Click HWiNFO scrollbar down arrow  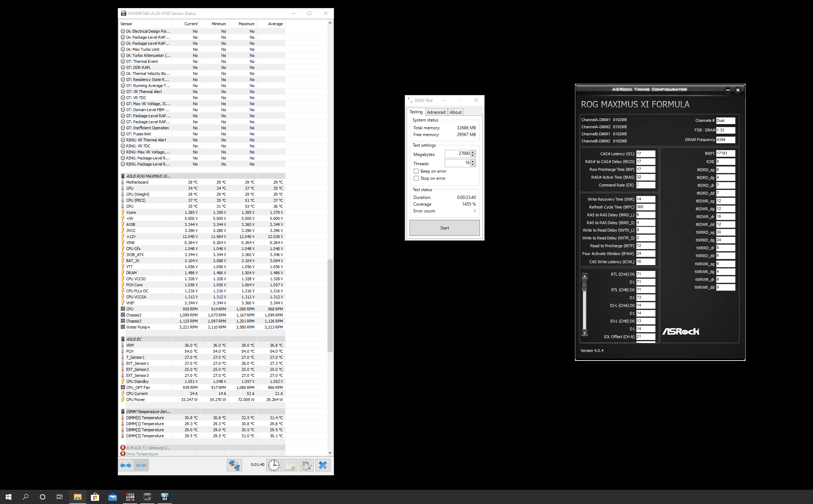coord(330,453)
